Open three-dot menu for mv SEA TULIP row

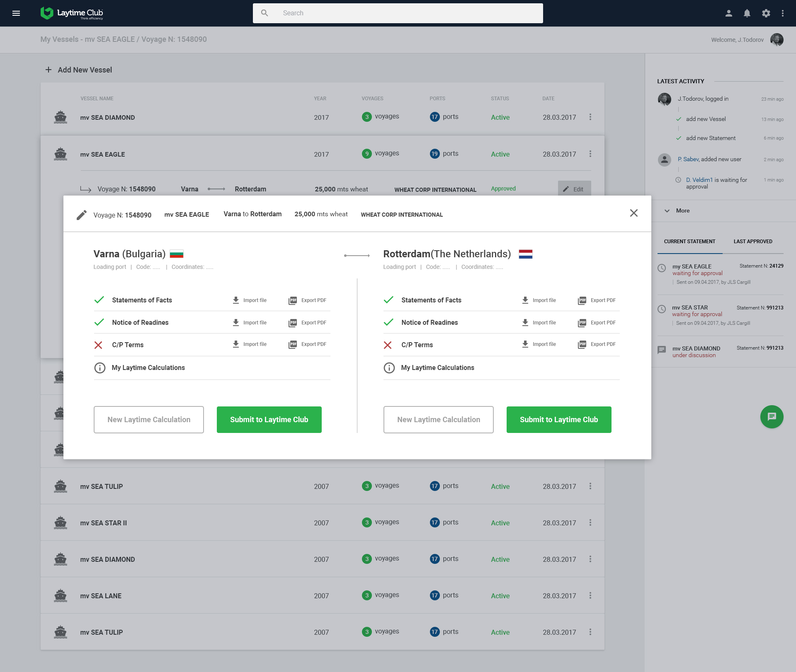590,486
